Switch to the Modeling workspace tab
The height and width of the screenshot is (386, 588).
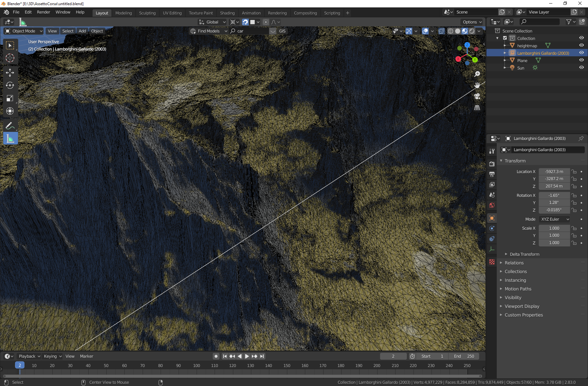click(123, 13)
